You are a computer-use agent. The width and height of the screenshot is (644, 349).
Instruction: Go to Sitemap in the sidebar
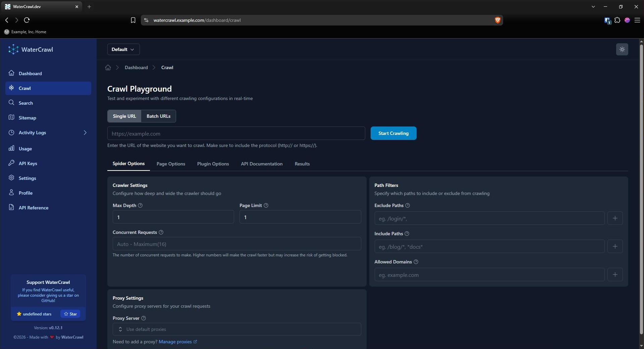(x=48, y=118)
